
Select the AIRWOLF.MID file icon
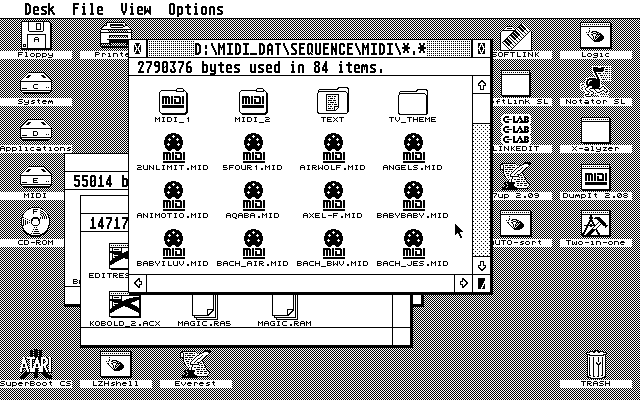pos(333,148)
